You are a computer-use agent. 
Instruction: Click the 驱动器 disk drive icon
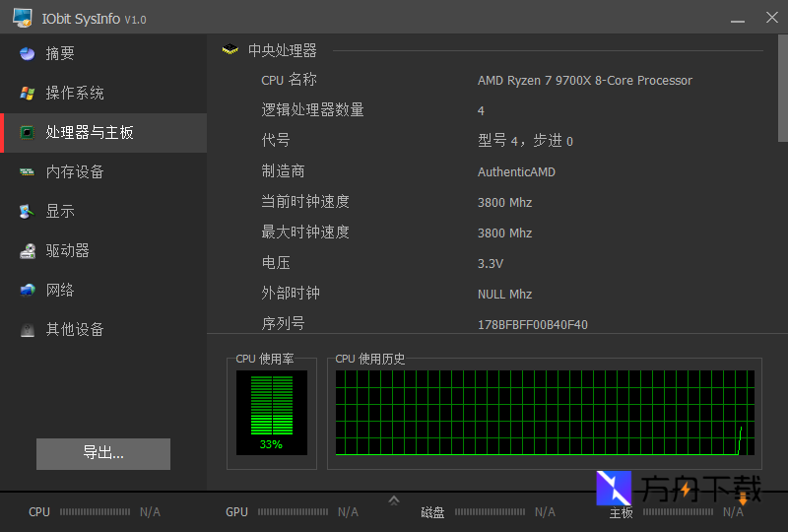pyautogui.click(x=28, y=251)
